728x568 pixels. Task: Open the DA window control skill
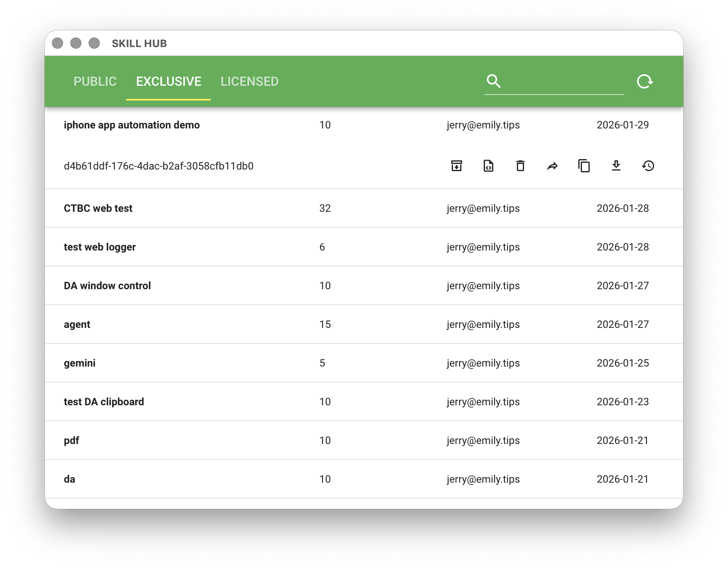point(107,286)
